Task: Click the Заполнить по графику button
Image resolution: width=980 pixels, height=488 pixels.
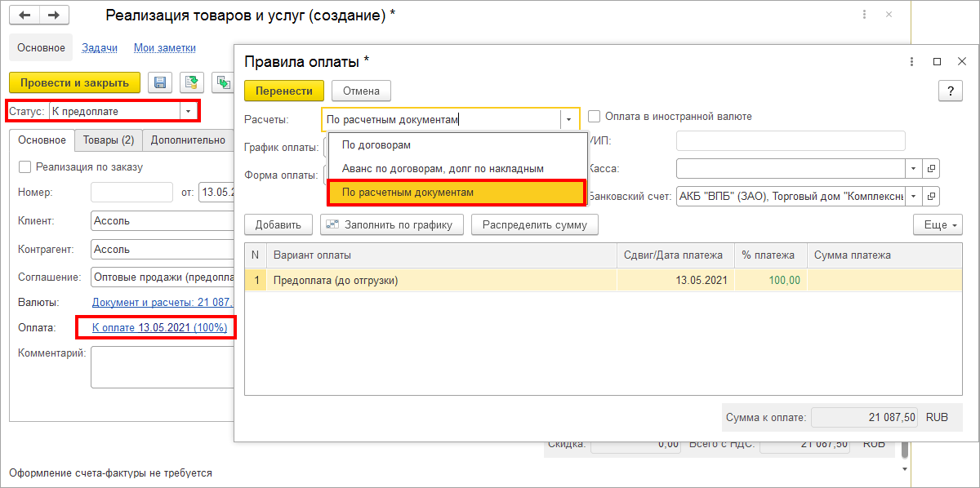Action: (393, 224)
